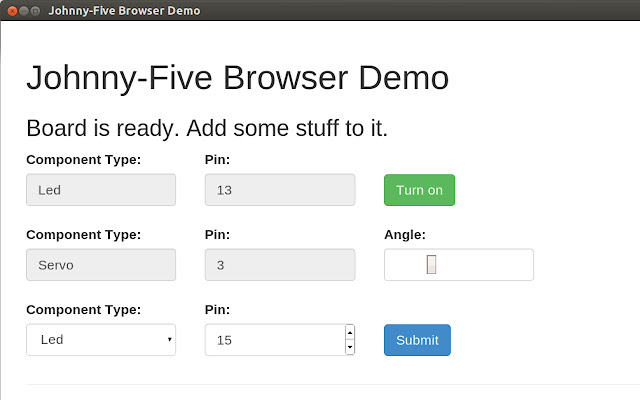Click the 'Board is ready. Add some stuff to it.' text

click(x=207, y=128)
